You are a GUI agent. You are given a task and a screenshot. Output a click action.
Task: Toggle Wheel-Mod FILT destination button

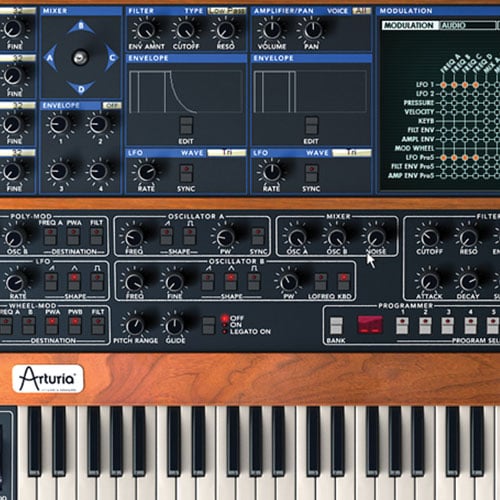pos(98,326)
